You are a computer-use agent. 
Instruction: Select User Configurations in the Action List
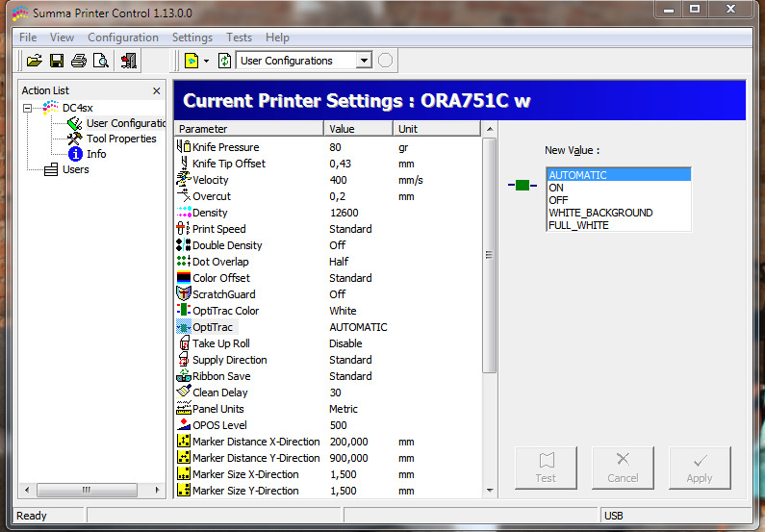click(126, 123)
